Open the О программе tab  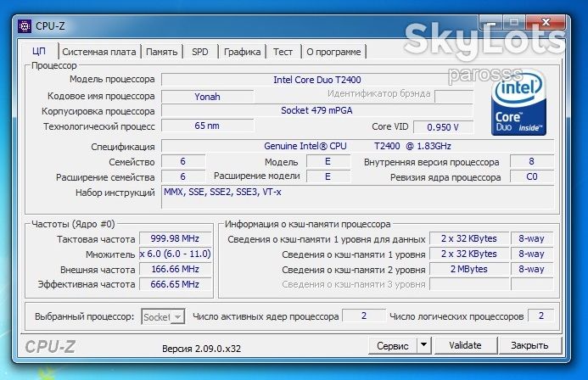tap(333, 52)
